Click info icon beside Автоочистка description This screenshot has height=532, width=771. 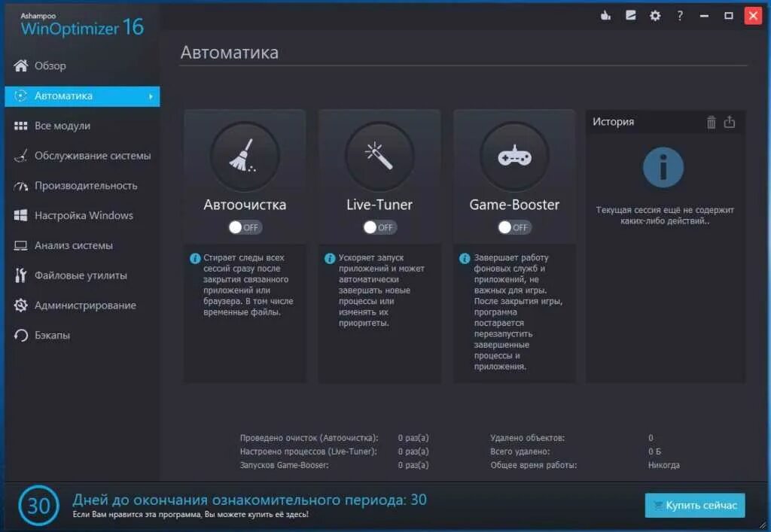pos(195,258)
